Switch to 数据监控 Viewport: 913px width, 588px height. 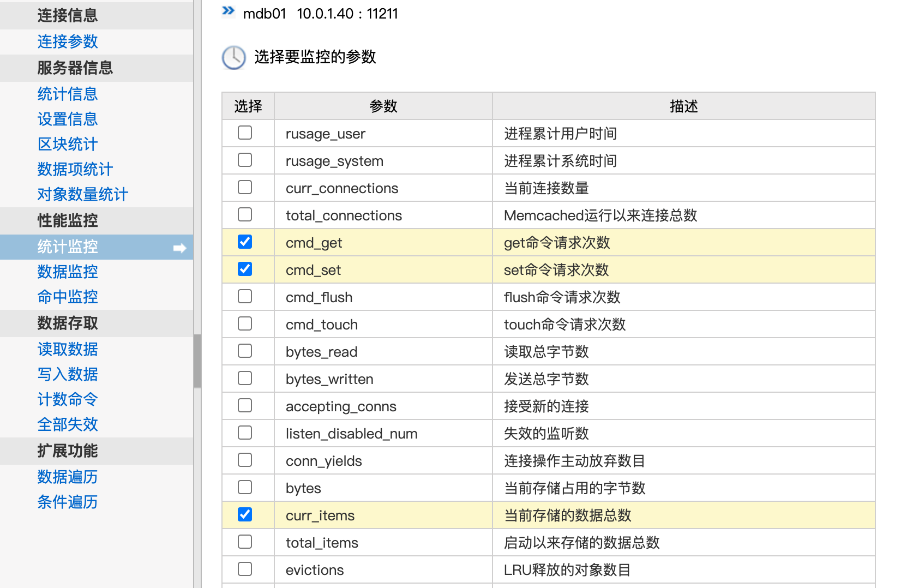click(68, 272)
